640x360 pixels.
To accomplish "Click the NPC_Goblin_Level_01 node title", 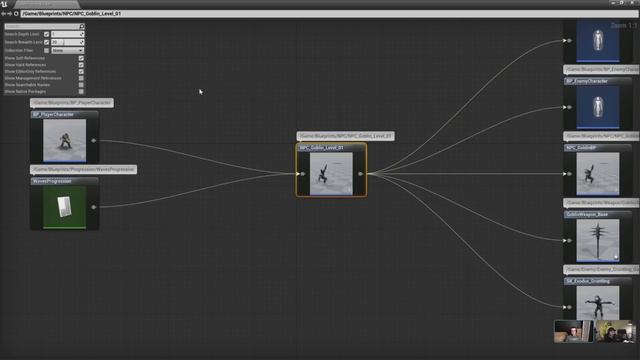I will click(x=322, y=148).
